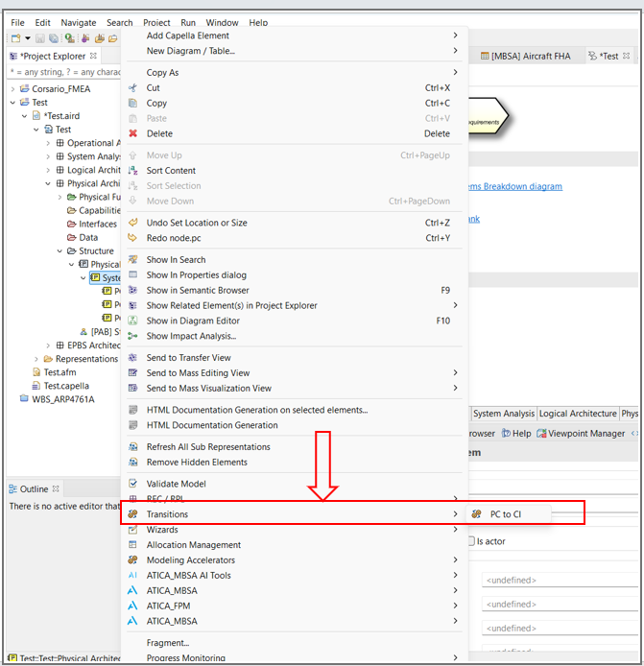This screenshot has height=666, width=644.
Task: Switch to the System Analysis tab
Action: [504, 414]
